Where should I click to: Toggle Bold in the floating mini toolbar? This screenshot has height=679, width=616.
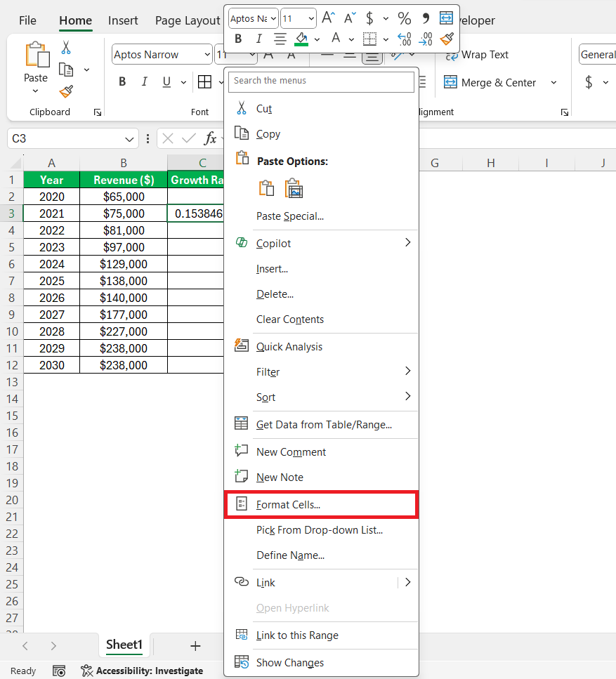[238, 39]
